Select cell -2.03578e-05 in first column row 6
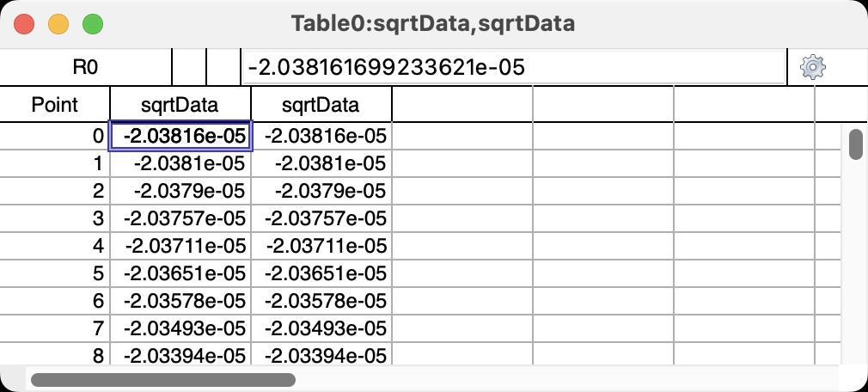868x392 pixels. point(180,301)
